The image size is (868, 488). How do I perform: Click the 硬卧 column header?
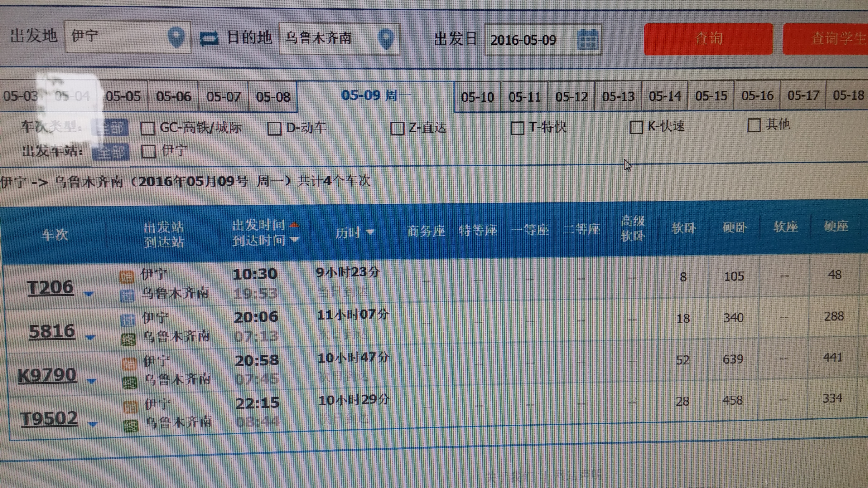tap(734, 228)
